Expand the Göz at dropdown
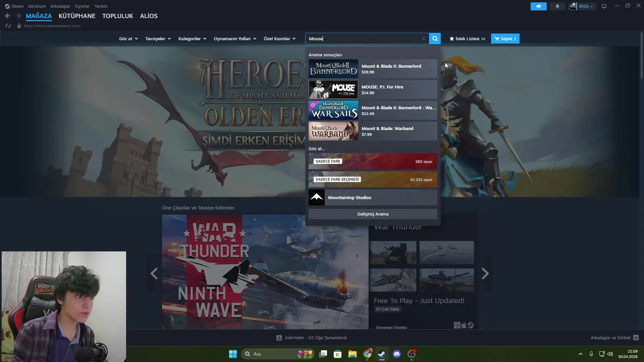This screenshot has height=362, width=644. [128, 39]
